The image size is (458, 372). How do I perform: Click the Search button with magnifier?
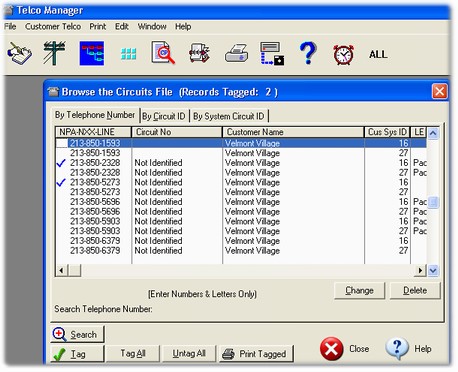coord(77,334)
